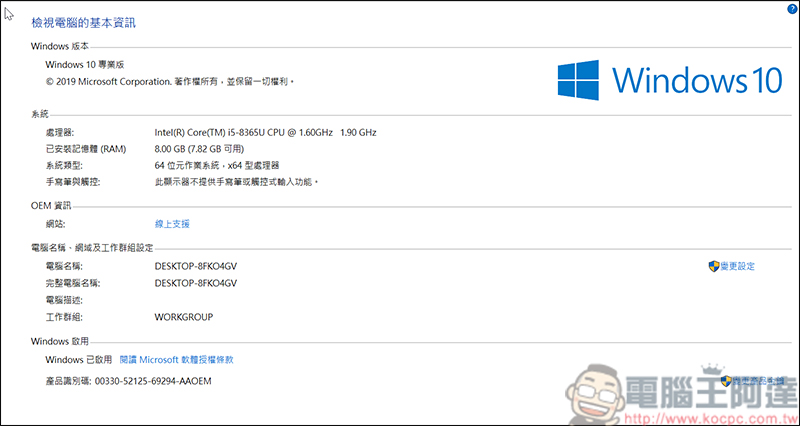Click the Windows 10 logo
The width and height of the screenshot is (800, 426).
point(669,80)
